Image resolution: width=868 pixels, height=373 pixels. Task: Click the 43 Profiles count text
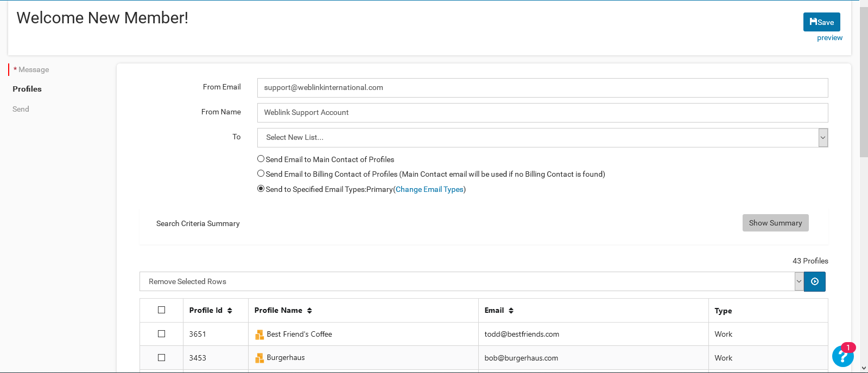[810, 261]
